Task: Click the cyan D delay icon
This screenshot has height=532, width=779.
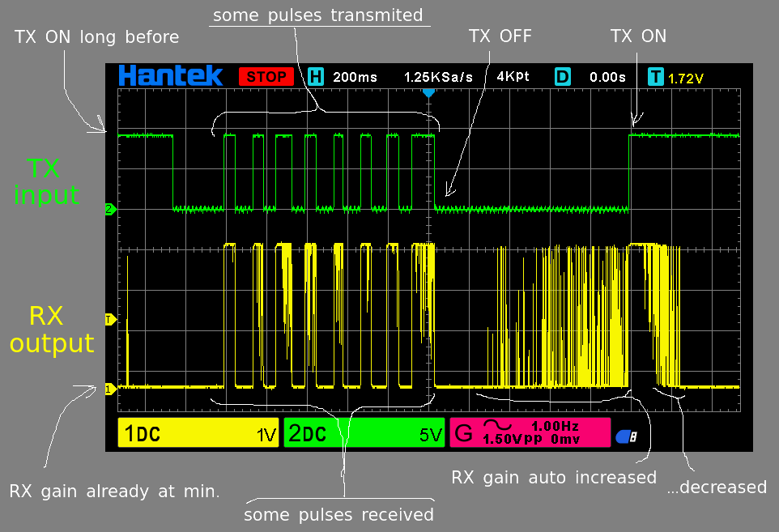Action: pos(562,77)
